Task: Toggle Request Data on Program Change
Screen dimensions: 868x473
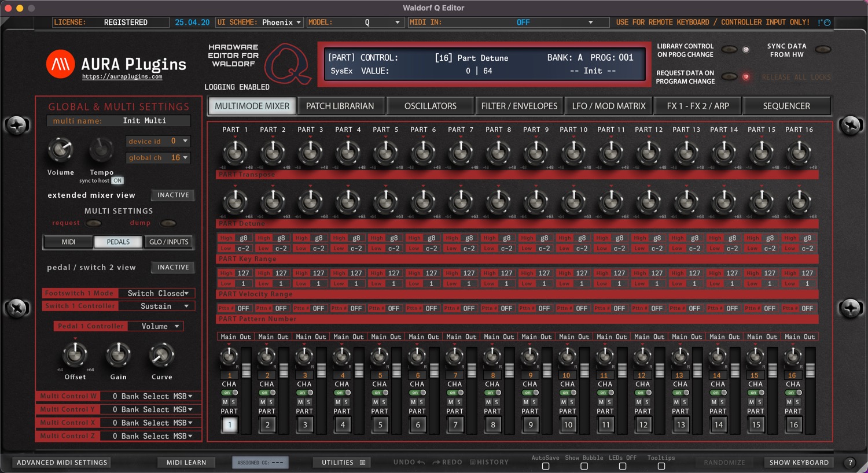Action: tap(730, 77)
